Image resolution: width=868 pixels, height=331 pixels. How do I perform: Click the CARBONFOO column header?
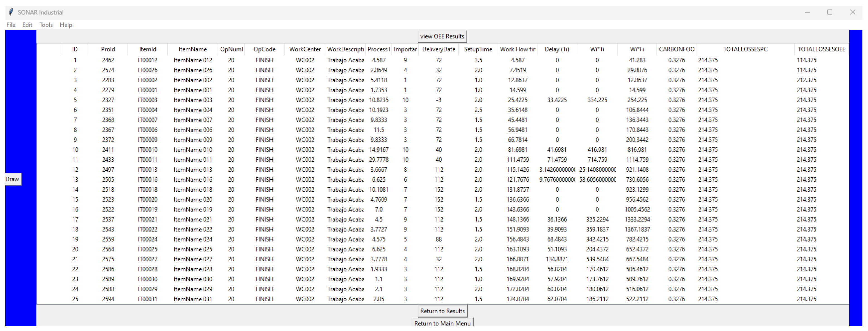click(676, 49)
